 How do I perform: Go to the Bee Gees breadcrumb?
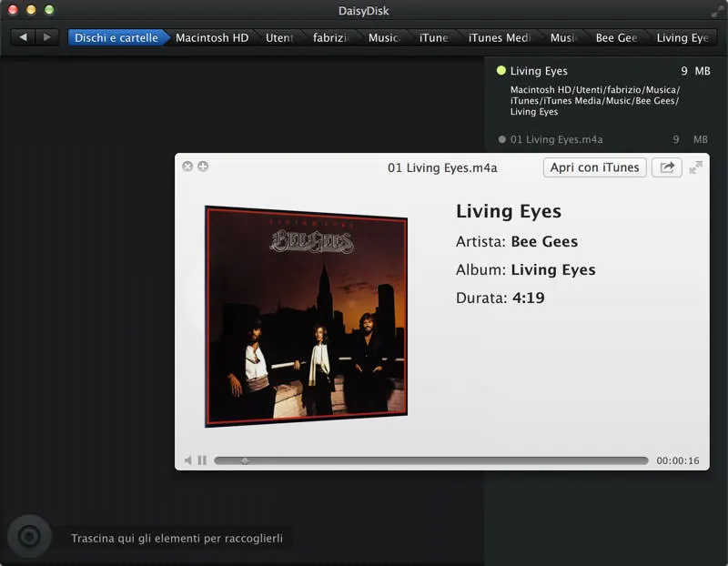pyautogui.click(x=617, y=37)
